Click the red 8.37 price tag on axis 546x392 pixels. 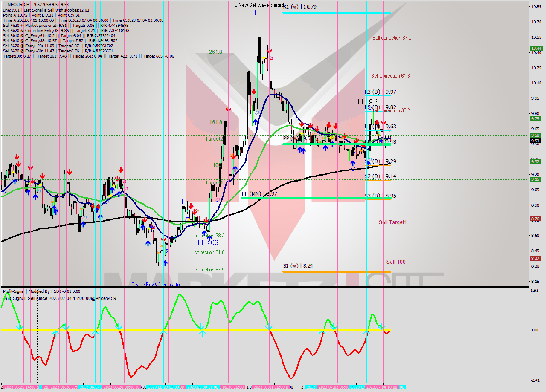(x=535, y=259)
